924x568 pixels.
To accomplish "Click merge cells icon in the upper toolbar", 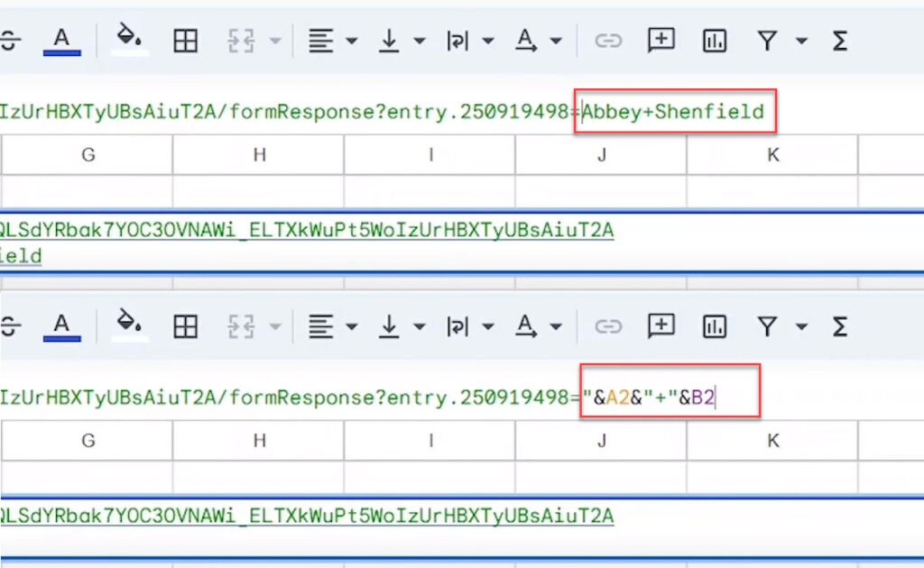I will pyautogui.click(x=238, y=41).
